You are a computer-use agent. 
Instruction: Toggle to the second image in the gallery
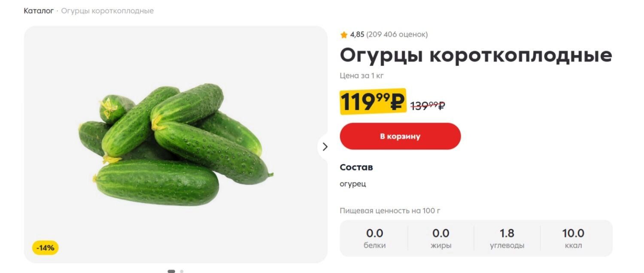point(181,271)
